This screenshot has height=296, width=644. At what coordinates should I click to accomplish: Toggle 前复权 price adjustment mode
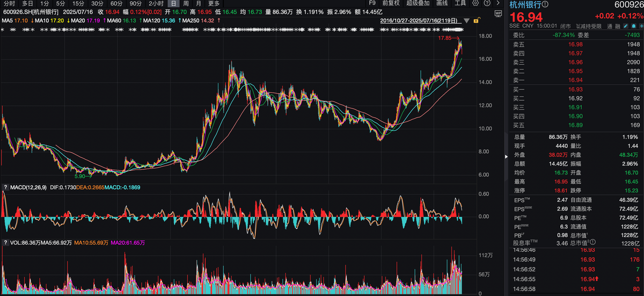(391, 3)
